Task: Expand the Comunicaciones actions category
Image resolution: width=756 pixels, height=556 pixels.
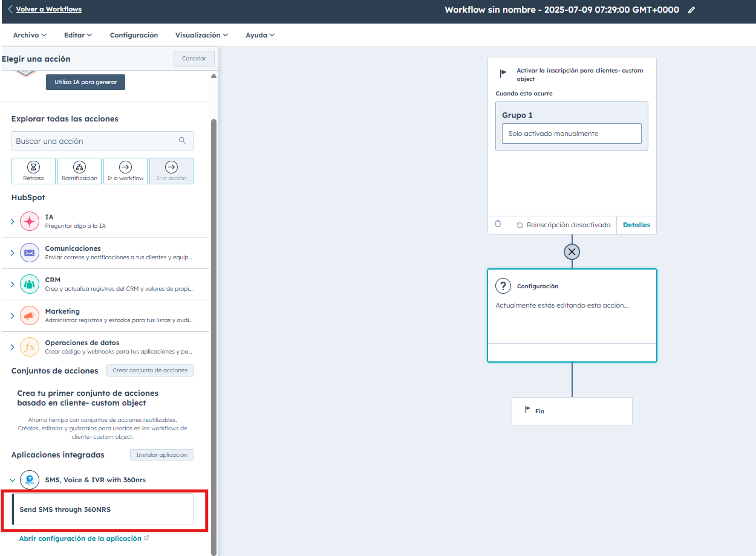Action: (x=12, y=253)
